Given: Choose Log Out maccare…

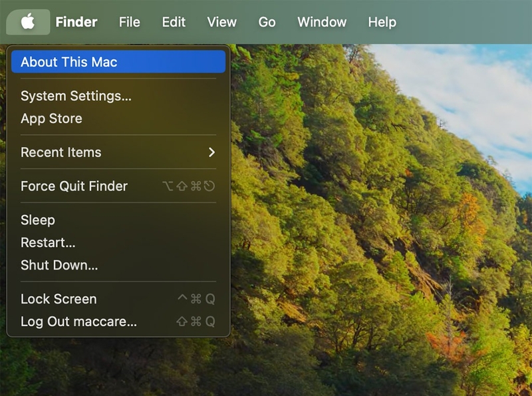Looking at the screenshot, I should coord(118,321).
